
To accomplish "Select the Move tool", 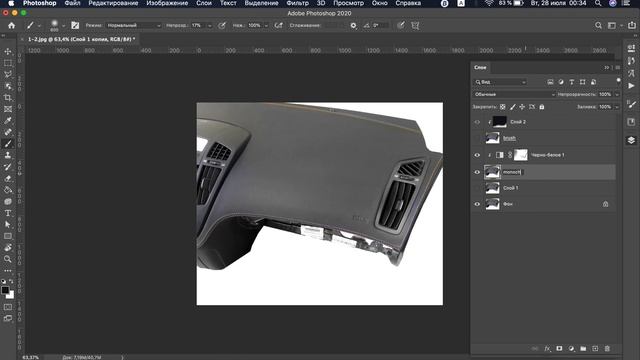I will [8, 51].
